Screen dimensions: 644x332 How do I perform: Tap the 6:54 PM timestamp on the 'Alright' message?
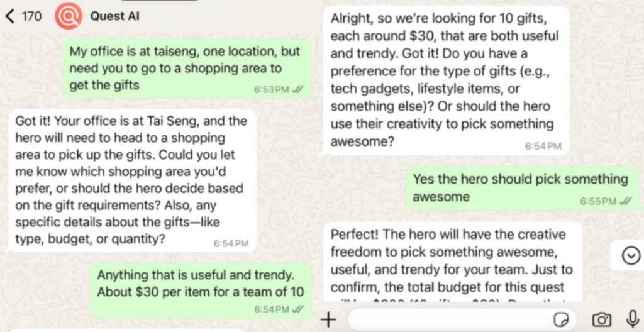pyautogui.click(x=543, y=147)
